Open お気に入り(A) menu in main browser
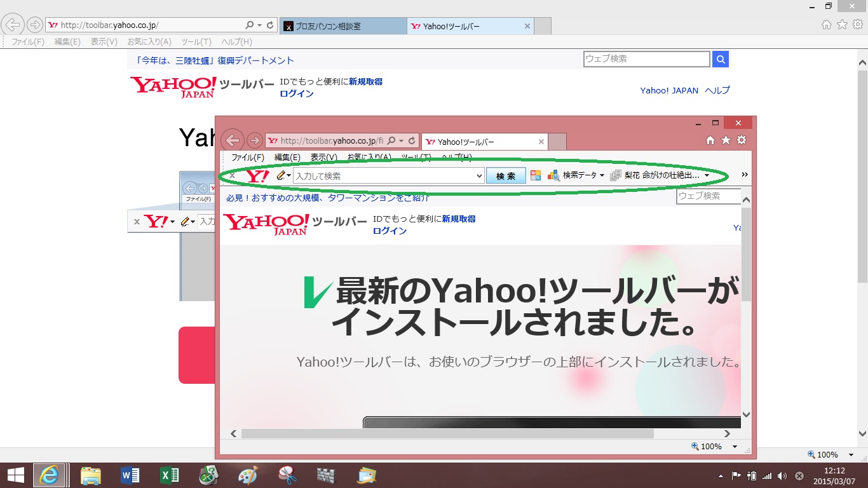 149,42
